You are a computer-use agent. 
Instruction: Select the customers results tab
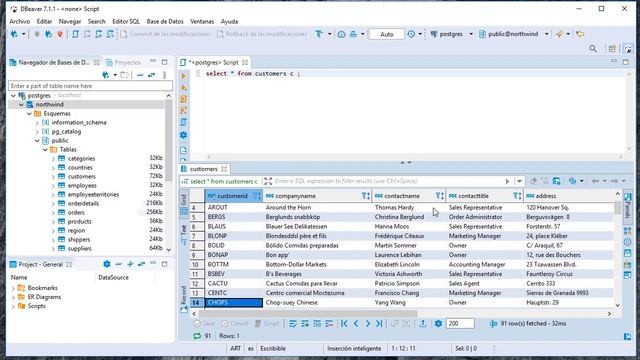204,169
